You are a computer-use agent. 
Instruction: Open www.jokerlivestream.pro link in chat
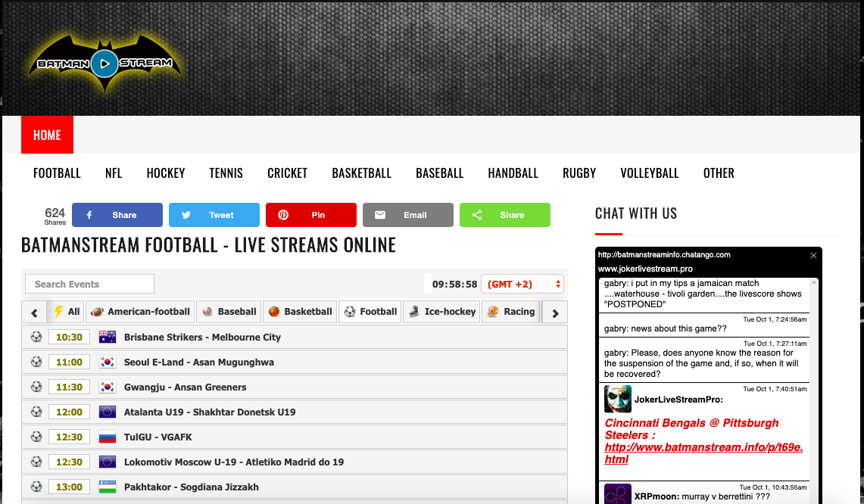(645, 269)
